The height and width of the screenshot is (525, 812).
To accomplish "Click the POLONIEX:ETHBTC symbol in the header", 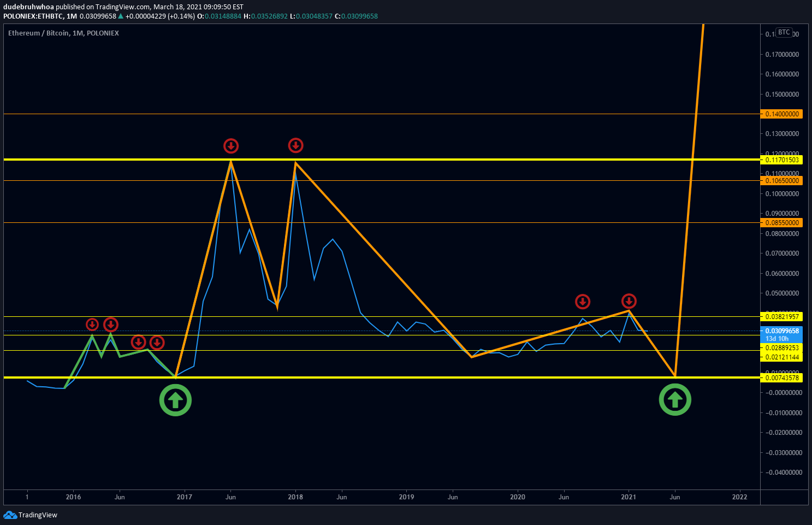I will (x=33, y=16).
